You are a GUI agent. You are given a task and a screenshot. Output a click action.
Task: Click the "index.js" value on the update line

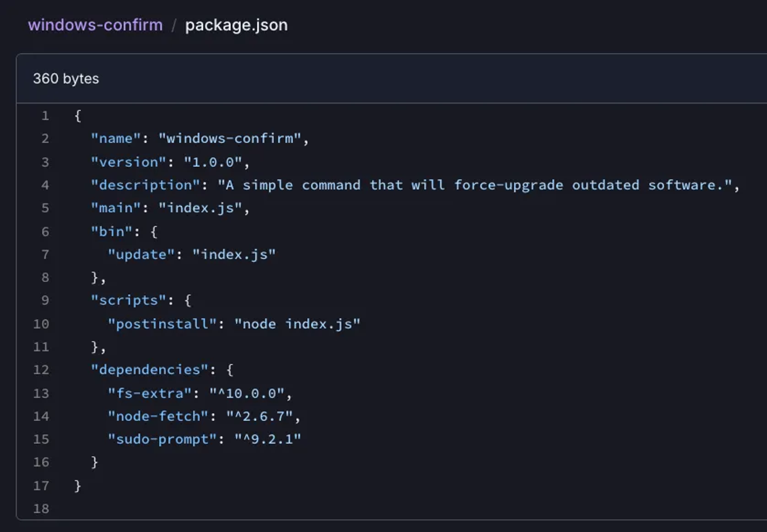(234, 254)
